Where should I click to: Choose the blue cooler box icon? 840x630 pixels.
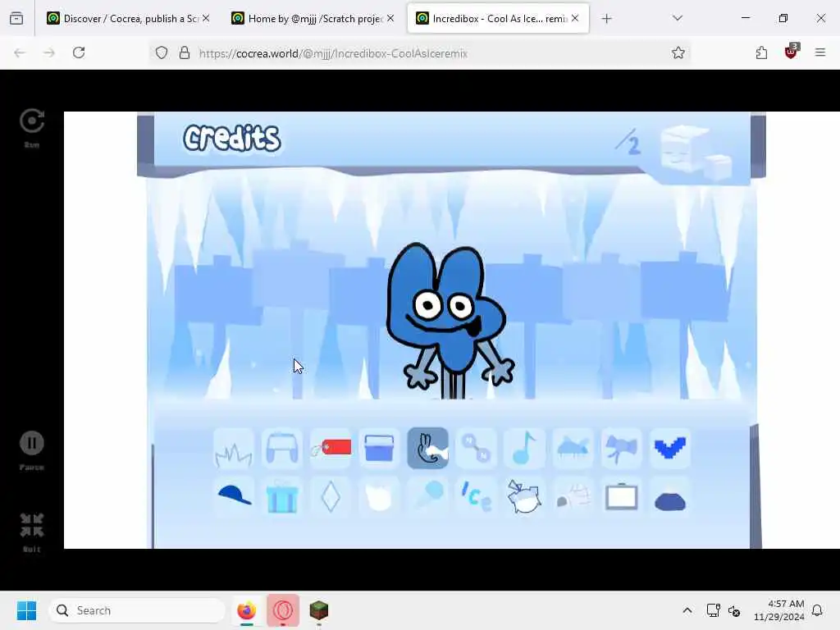click(379, 449)
